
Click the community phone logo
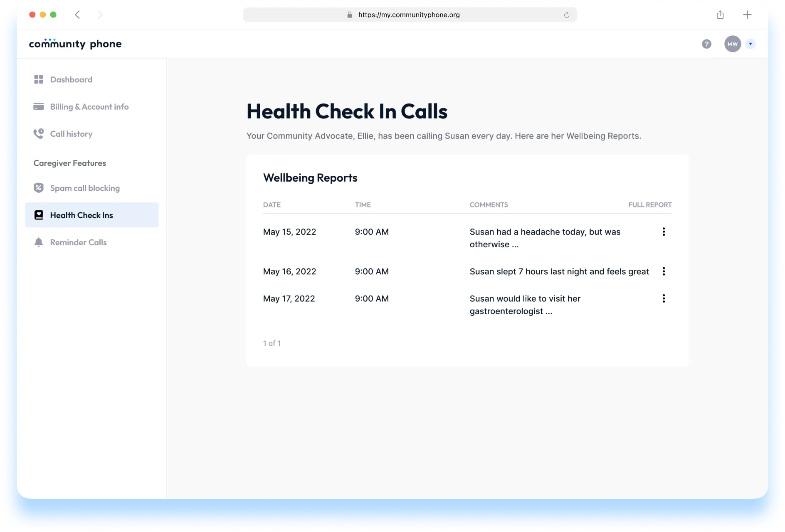pyautogui.click(x=75, y=44)
